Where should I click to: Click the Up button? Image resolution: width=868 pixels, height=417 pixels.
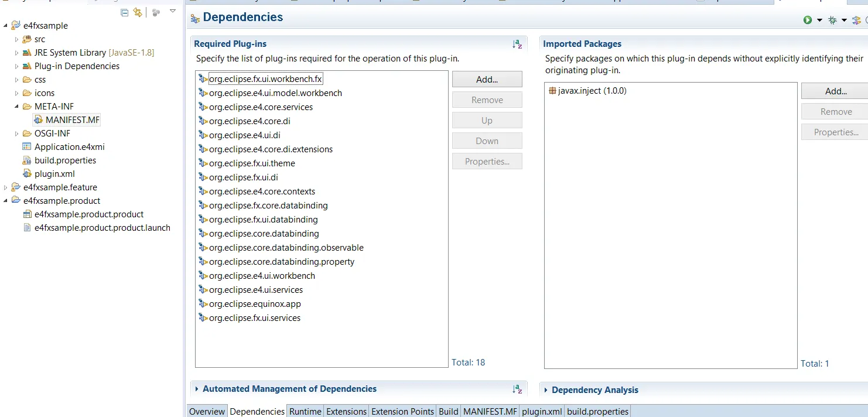click(487, 121)
